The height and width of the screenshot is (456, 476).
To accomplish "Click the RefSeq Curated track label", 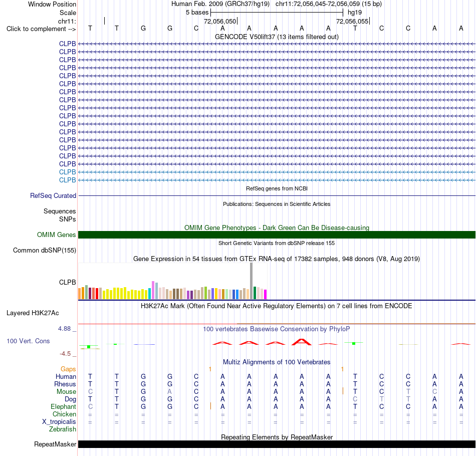I will (53, 196).
